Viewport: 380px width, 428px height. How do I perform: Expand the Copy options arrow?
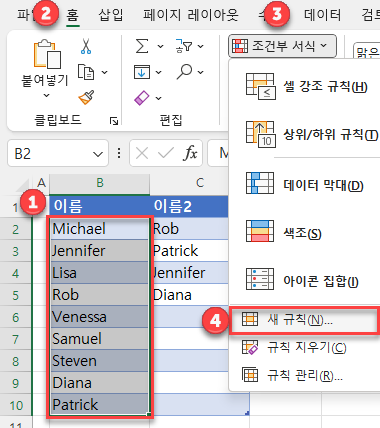(x=104, y=72)
